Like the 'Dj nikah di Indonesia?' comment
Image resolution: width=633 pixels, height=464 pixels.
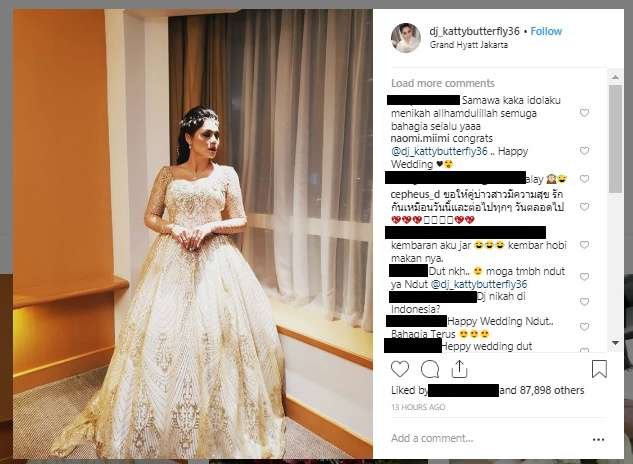point(584,302)
